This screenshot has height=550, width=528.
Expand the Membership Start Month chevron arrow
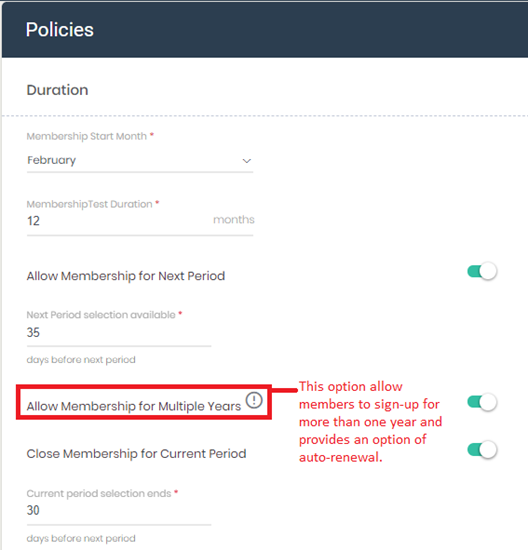[x=247, y=161]
